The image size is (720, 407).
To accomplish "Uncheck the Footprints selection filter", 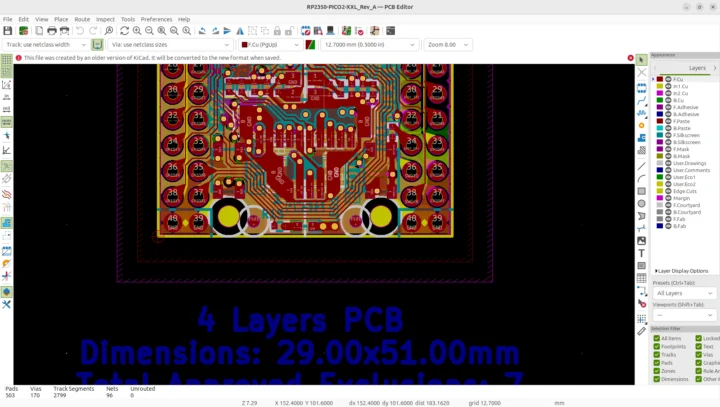I will click(x=657, y=346).
